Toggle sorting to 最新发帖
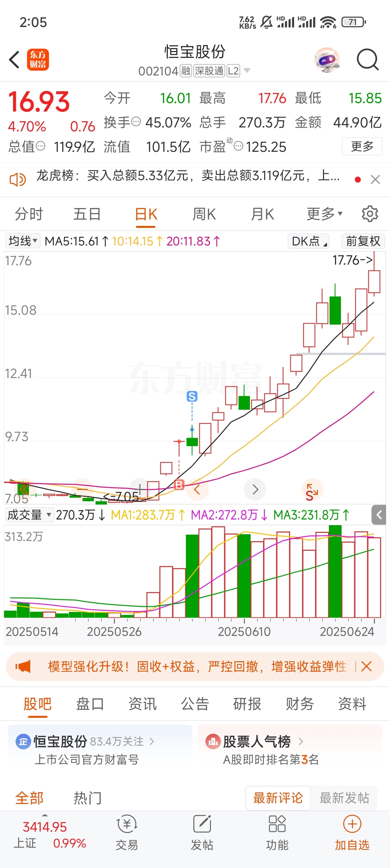The height and width of the screenshot is (868, 390). [344, 798]
